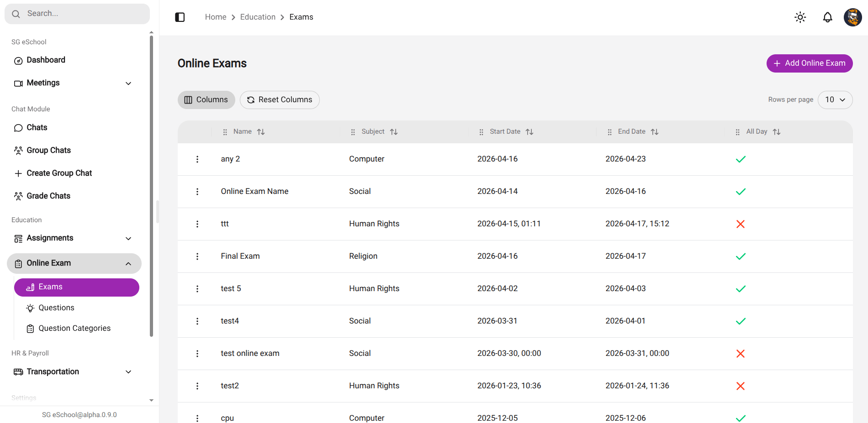
Task: Open notifications bell icon
Action: coord(828,17)
